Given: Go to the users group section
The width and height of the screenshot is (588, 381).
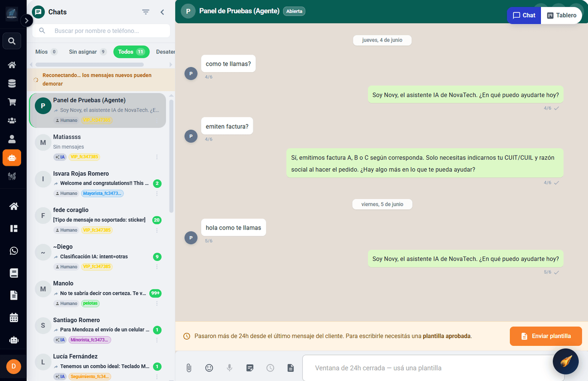Looking at the screenshot, I should coord(12,120).
